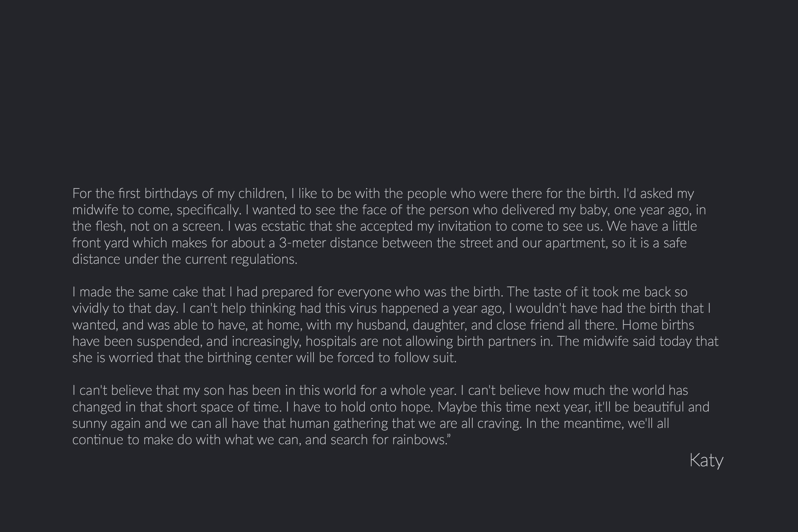Click the Katy signature name
798x532 pixels.
[x=706, y=461]
